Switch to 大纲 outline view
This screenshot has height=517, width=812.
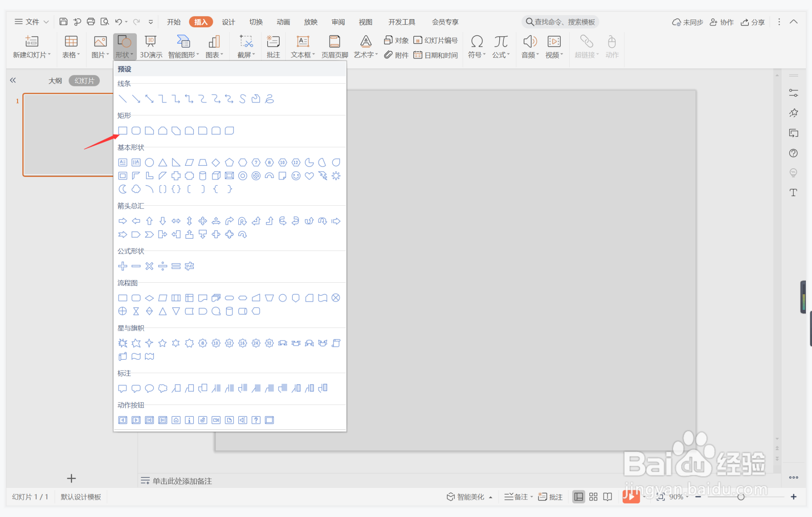pos(55,81)
